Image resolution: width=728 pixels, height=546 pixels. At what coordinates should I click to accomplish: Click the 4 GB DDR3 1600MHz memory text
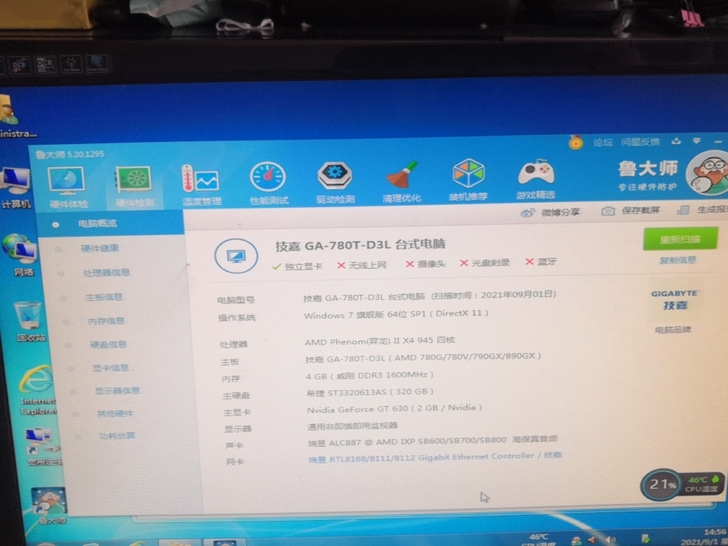point(370,375)
